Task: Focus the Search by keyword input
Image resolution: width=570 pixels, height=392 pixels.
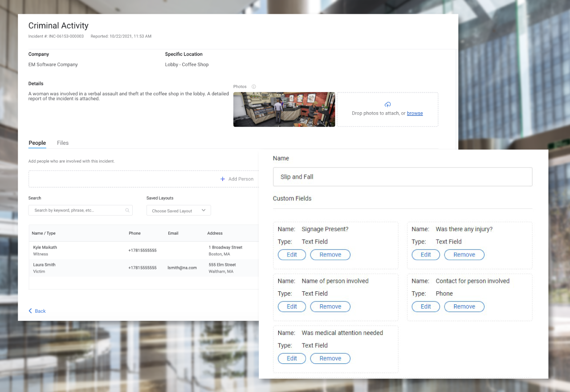Action: tap(81, 210)
